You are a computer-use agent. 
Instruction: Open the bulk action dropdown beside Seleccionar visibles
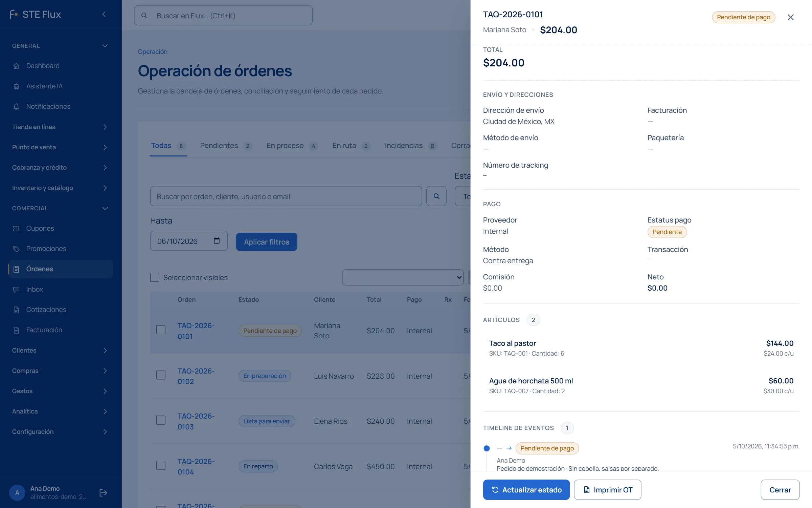pyautogui.click(x=403, y=277)
